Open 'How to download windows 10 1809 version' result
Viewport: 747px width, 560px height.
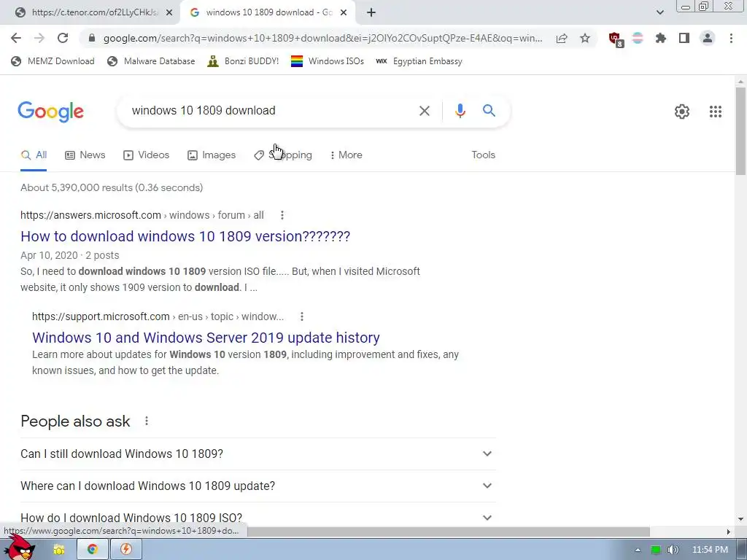(x=185, y=236)
